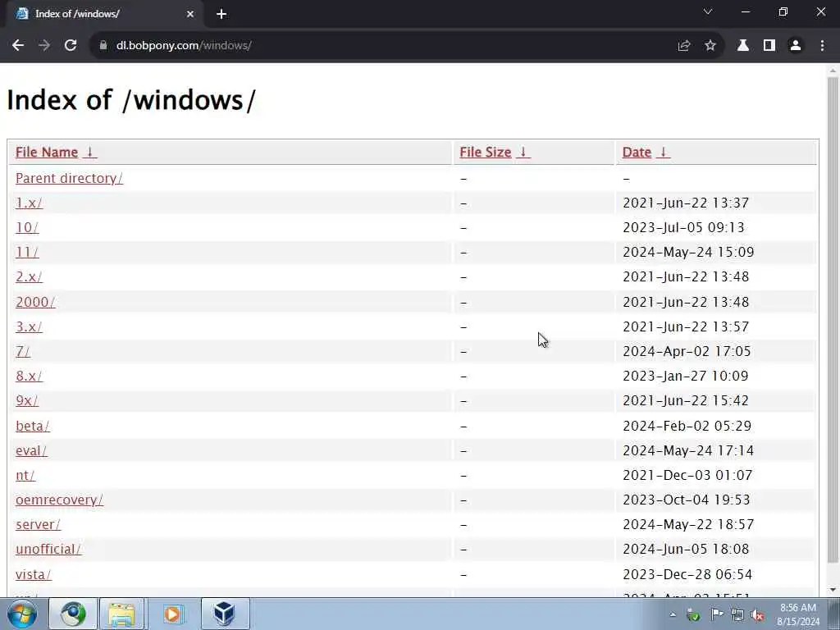Open the clock showing 8:56 AM
The width and height of the screenshot is (840, 630).
[798, 614]
